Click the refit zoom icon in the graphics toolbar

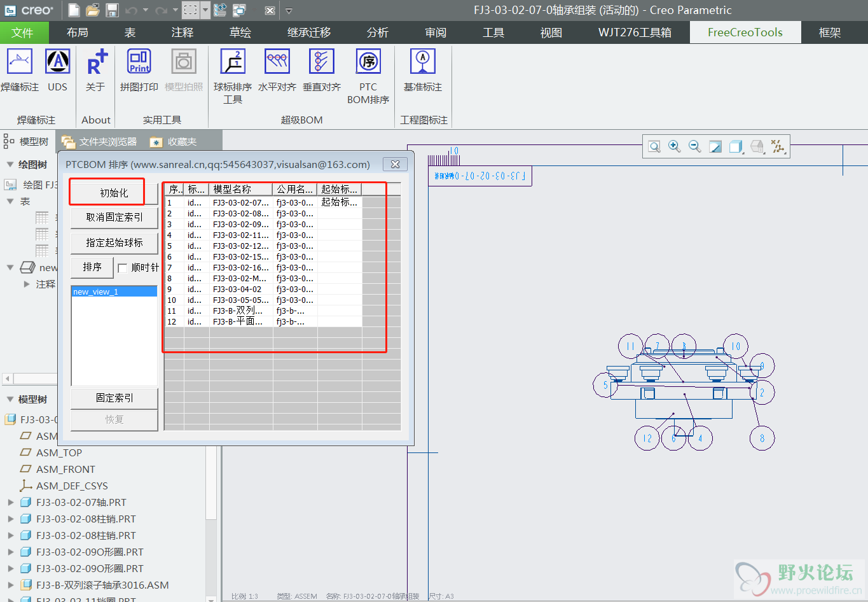click(x=654, y=147)
